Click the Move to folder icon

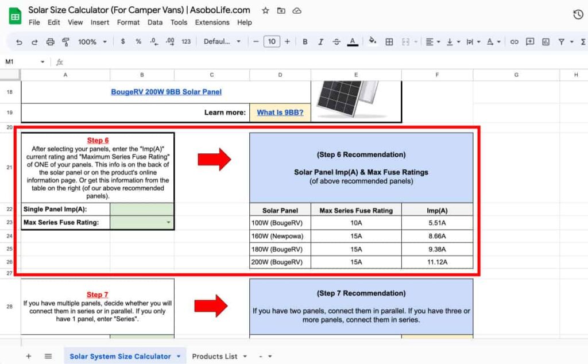[281, 10]
